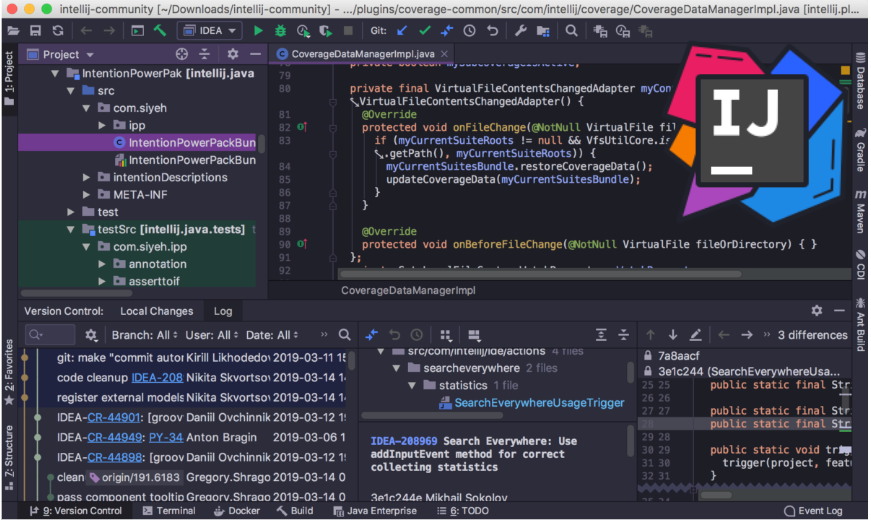Open the Java Enterprise tool window tab
Screen dimensions: 871x523
pyautogui.click(x=375, y=511)
